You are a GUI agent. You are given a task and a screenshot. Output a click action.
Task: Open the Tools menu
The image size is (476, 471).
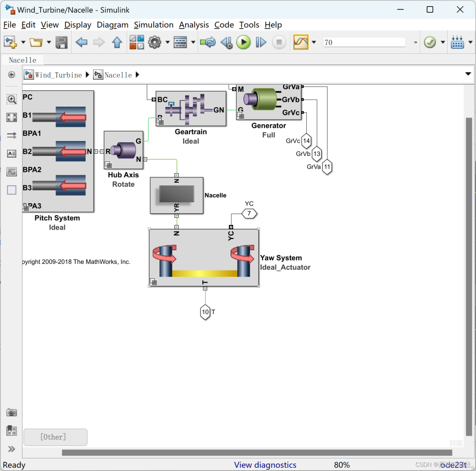point(249,25)
